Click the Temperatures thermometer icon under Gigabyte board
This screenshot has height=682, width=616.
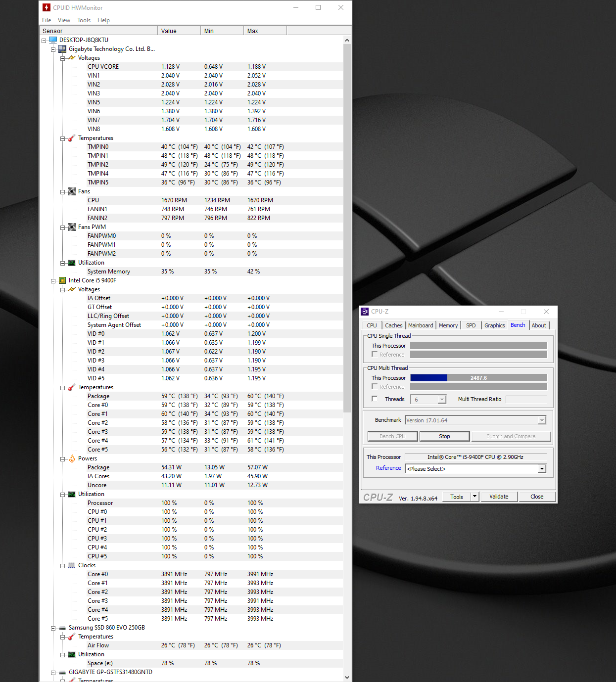pos(72,138)
